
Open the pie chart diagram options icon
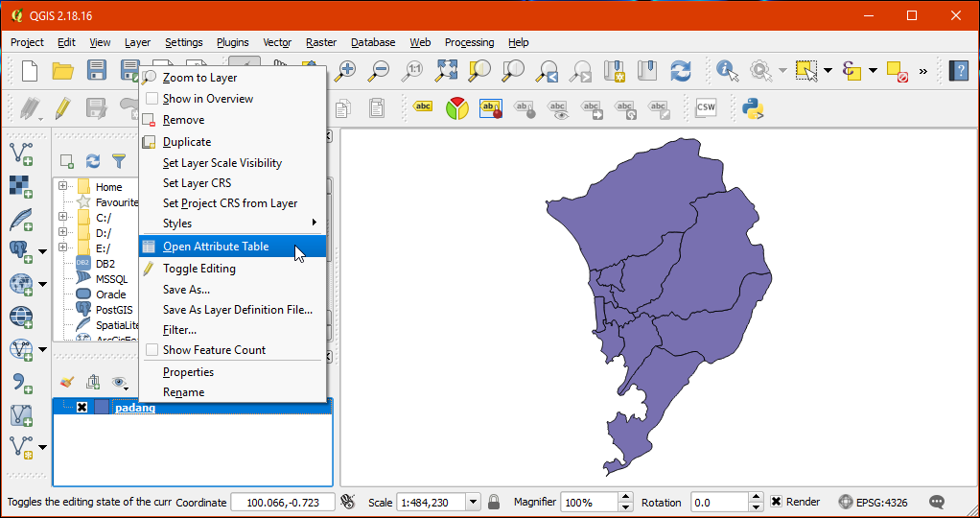coord(456,108)
